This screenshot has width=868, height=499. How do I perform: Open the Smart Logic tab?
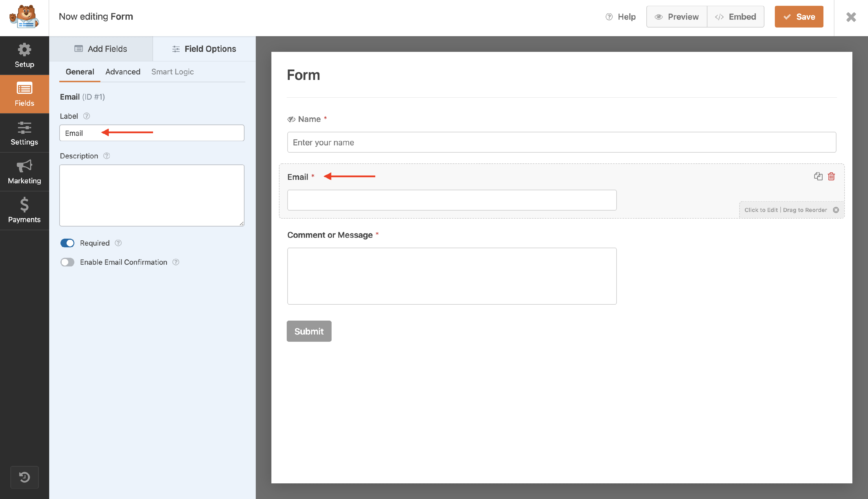pyautogui.click(x=172, y=72)
